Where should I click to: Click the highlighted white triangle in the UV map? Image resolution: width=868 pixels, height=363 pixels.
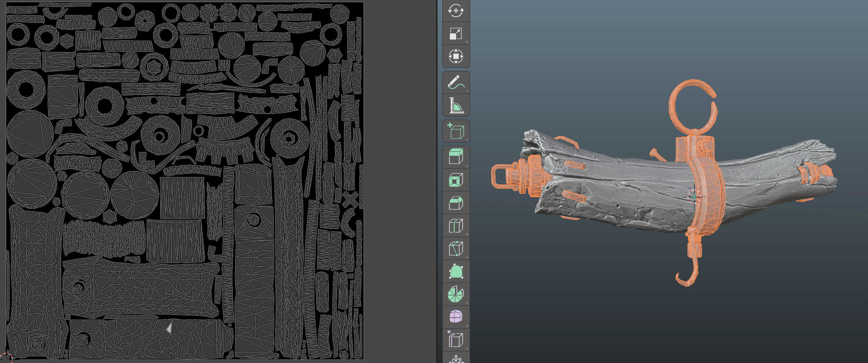[x=169, y=328]
